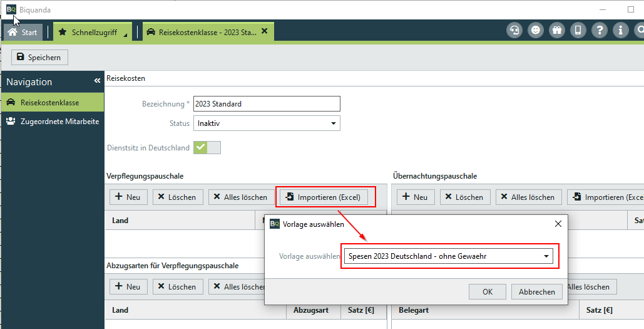The image size is (644, 329).
Task: Expand the Schnellzugriff tab dropdown arrow
Action: click(125, 35)
